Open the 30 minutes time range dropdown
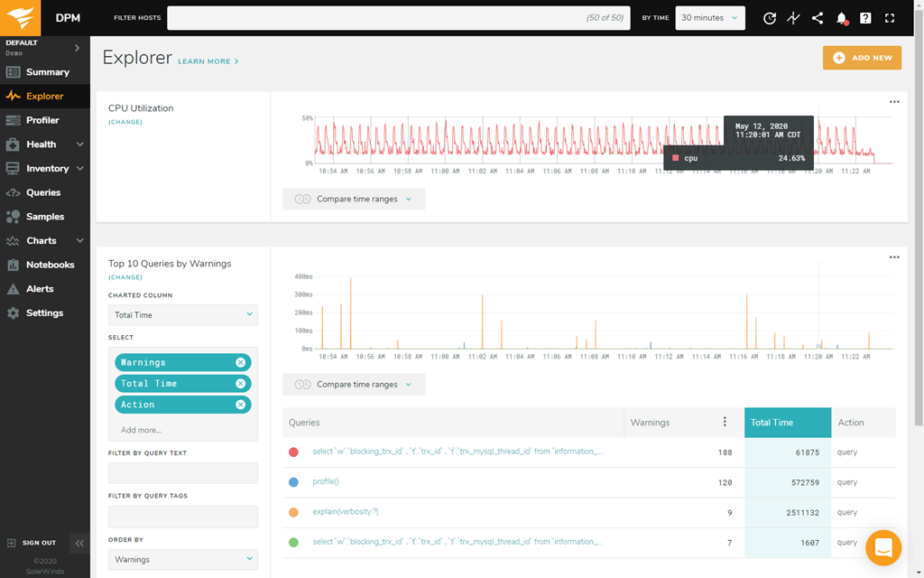The image size is (924, 578). [x=710, y=18]
